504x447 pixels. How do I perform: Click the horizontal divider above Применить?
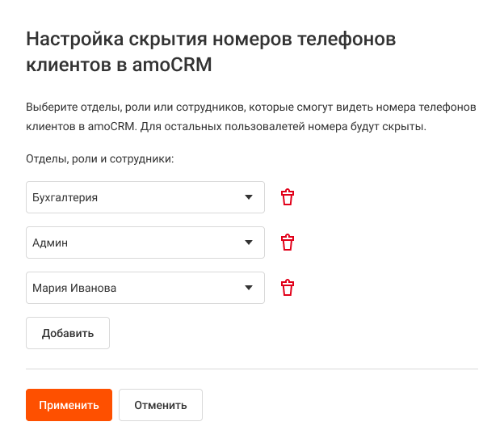(252, 369)
